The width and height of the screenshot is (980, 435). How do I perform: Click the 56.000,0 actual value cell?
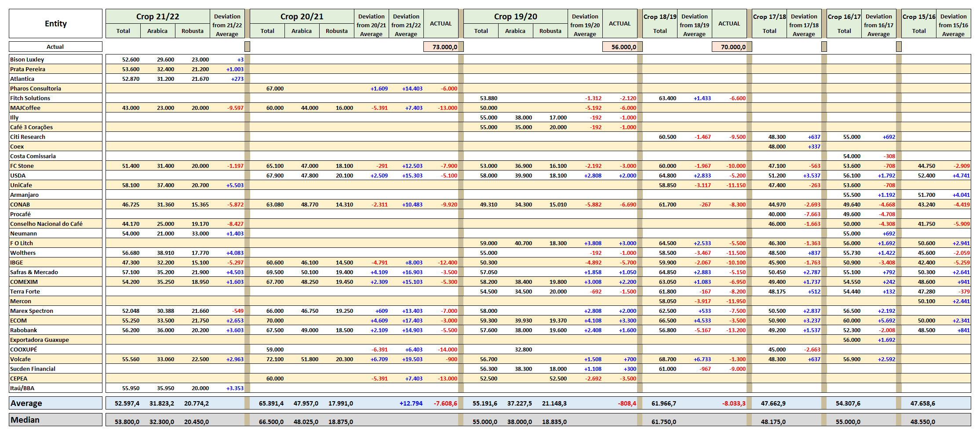(x=622, y=47)
